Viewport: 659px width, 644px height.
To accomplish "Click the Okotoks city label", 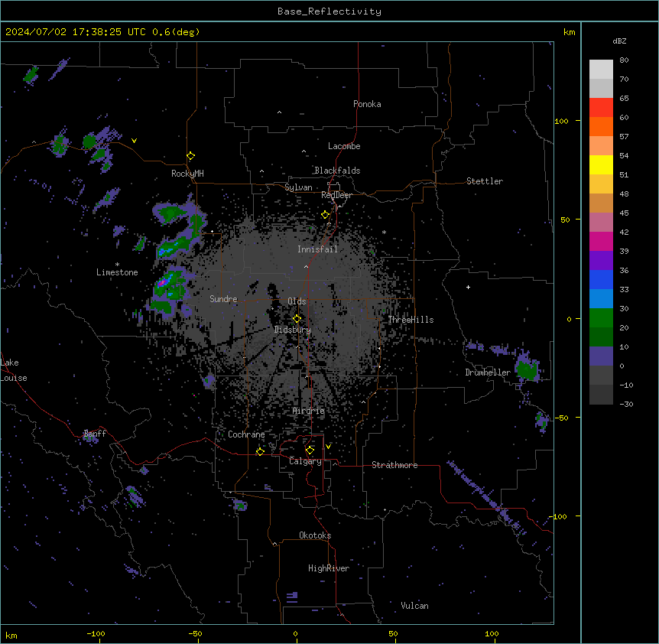I will point(315,535).
